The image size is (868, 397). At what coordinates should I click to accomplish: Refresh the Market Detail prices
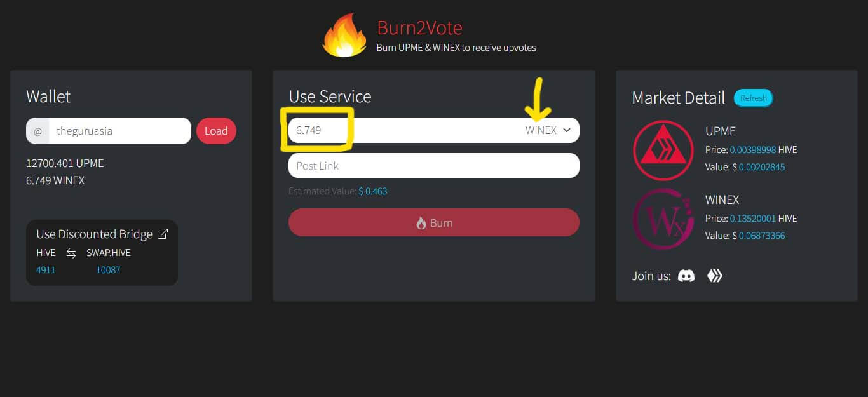pos(754,98)
